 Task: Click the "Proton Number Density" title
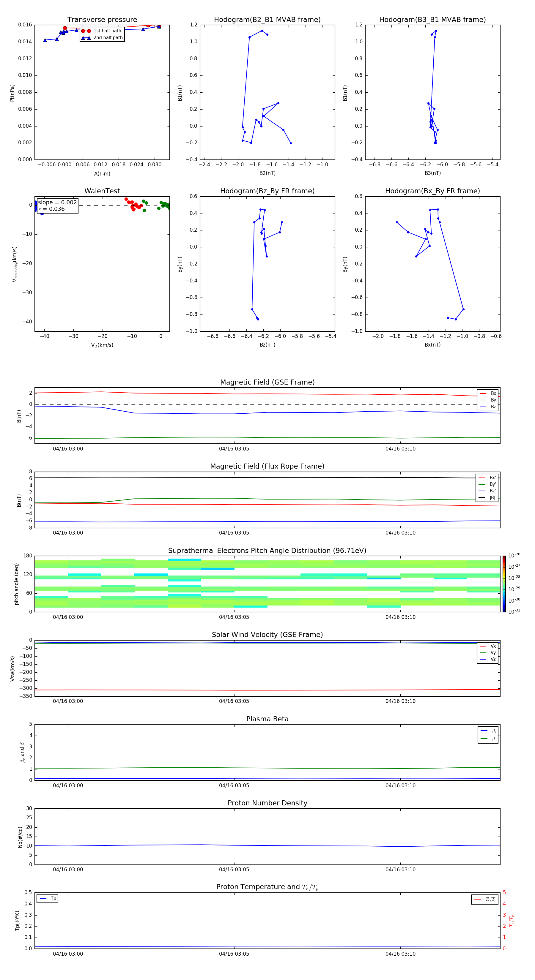tap(267, 803)
